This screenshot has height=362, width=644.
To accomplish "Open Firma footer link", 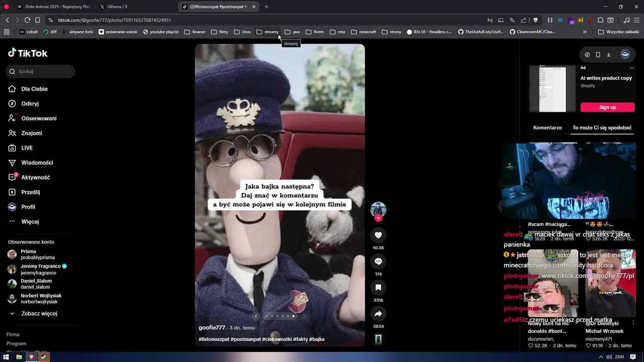I will 13,334.
